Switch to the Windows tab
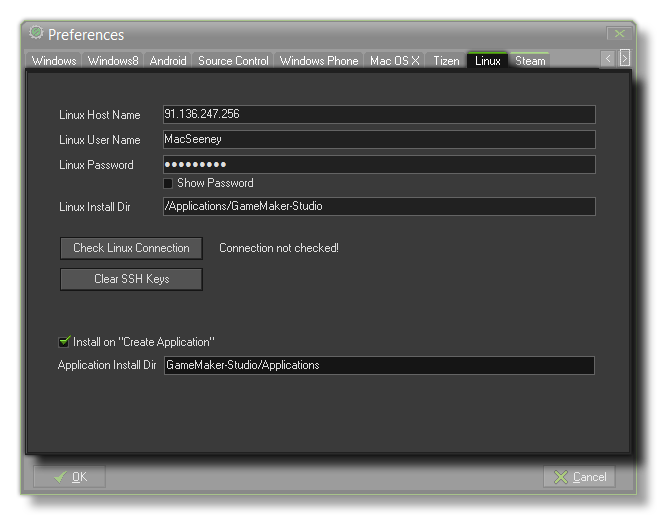657x515 pixels. click(x=54, y=61)
